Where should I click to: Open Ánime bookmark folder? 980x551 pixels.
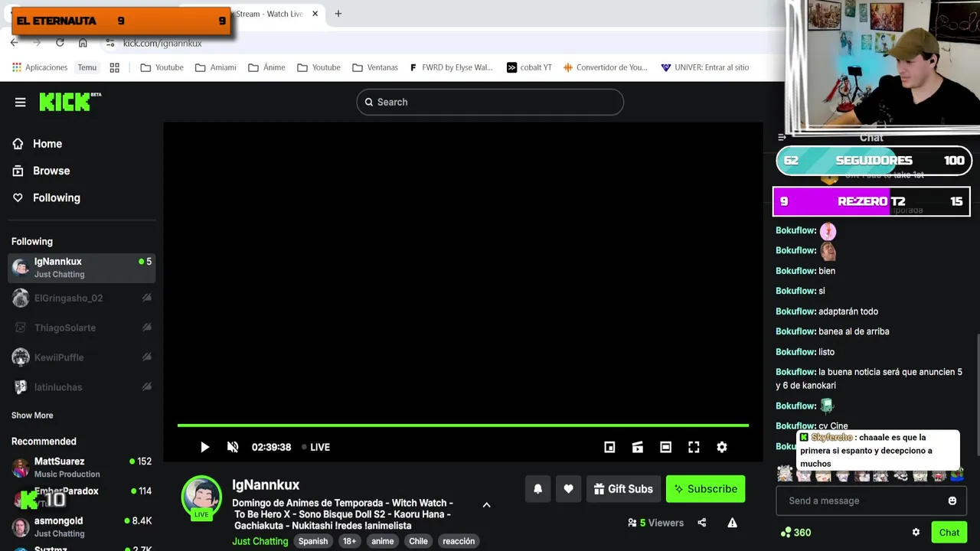pos(266,67)
